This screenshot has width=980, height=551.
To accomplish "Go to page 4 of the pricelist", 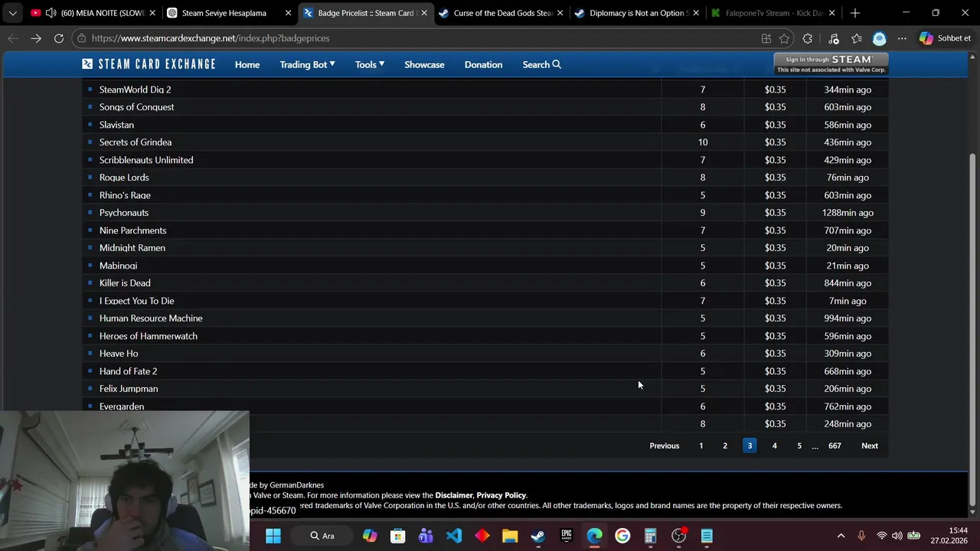I will tap(774, 445).
